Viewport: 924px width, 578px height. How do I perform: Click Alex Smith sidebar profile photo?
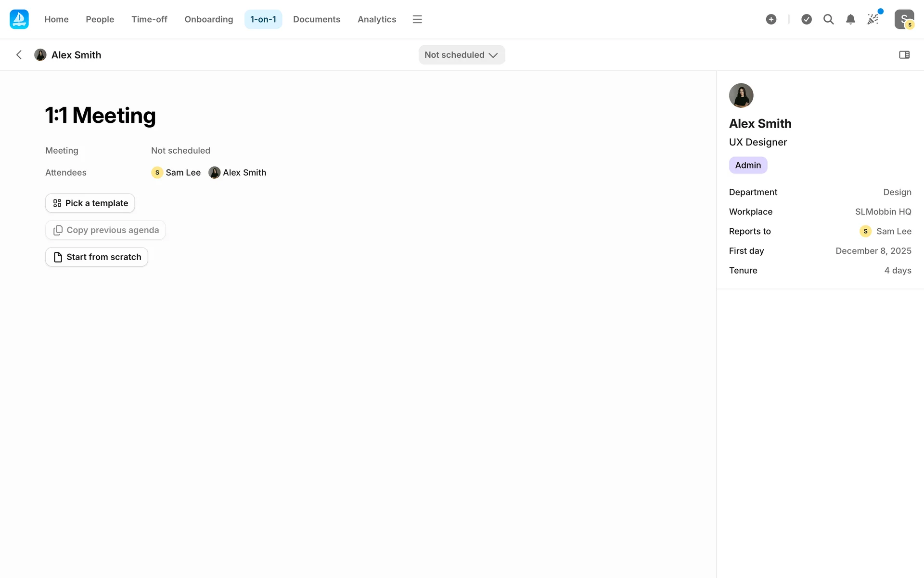point(741,95)
